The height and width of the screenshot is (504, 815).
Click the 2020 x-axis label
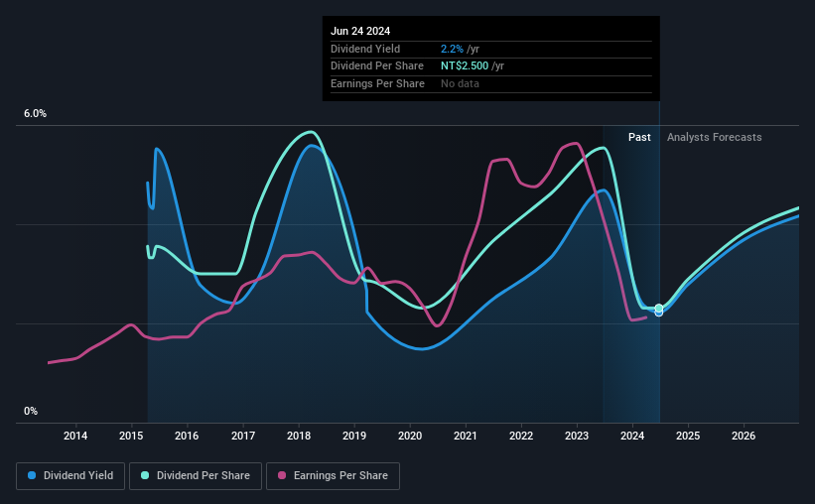[x=410, y=436]
